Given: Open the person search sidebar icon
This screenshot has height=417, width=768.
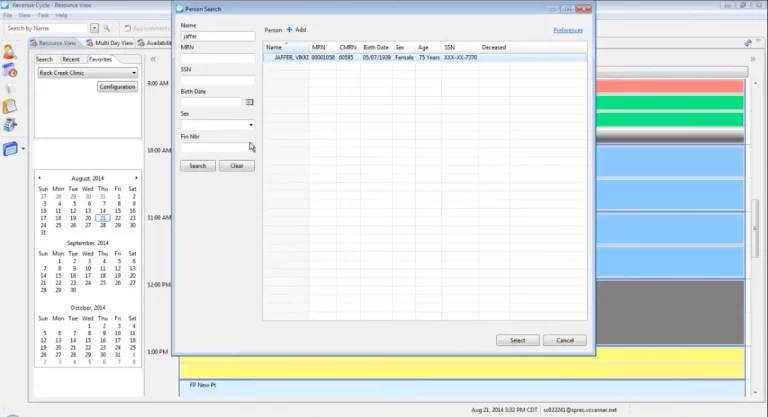Looking at the screenshot, I should click(9, 52).
